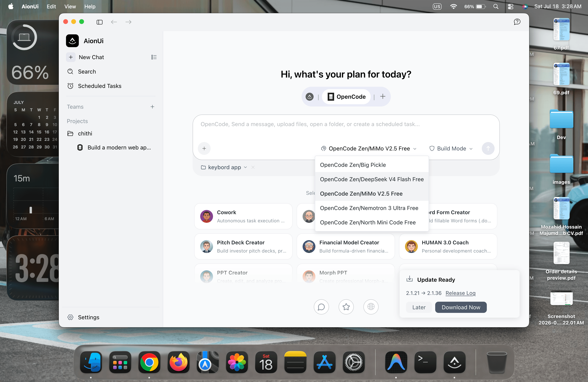Screen dimensions: 588x382
Task: Toggle the sidebar panel icon
Action: (100, 22)
